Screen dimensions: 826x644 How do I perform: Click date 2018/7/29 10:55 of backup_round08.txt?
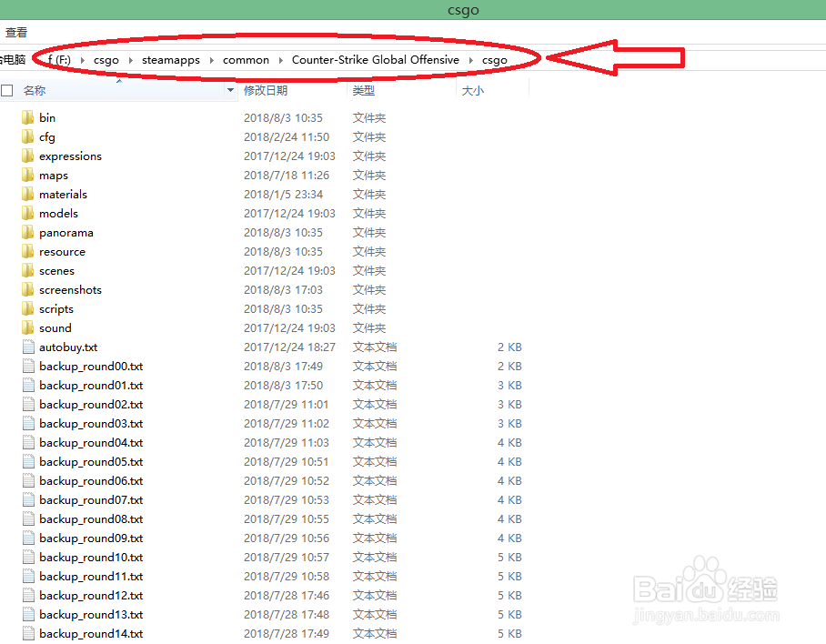coord(286,518)
